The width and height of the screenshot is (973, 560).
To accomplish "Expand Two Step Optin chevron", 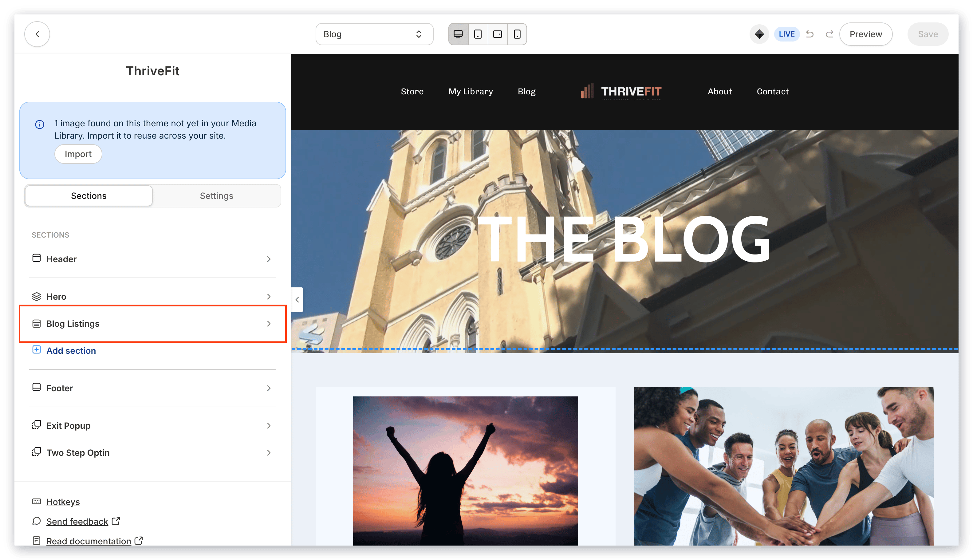I will pos(269,453).
